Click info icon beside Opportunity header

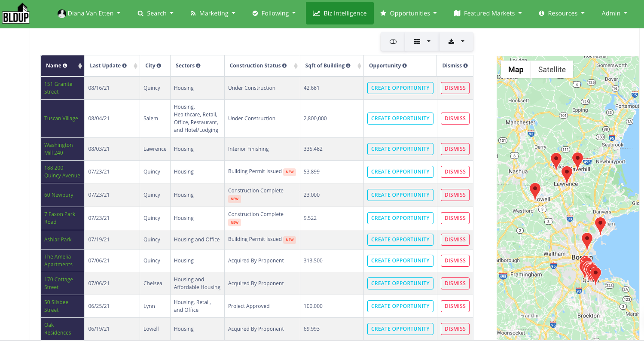405,66
